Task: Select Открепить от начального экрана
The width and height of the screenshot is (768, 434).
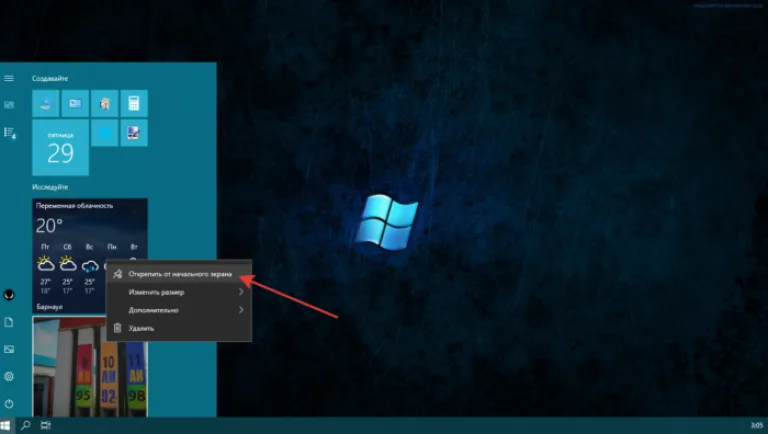Action: [179, 274]
